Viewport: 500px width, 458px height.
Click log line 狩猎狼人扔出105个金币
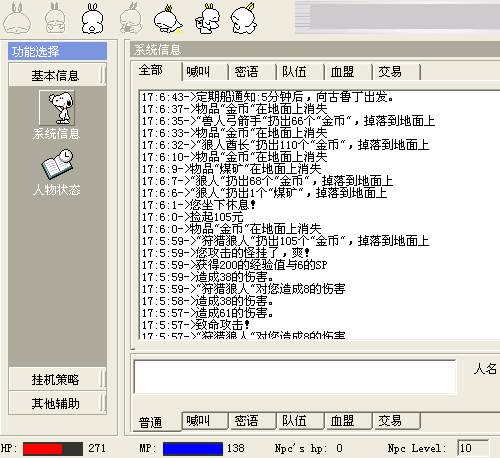click(285, 241)
